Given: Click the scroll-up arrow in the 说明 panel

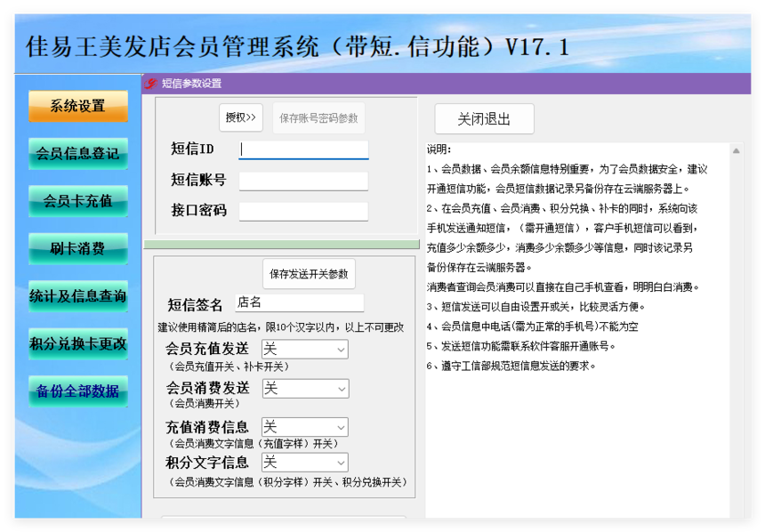Looking at the screenshot, I should coord(737,151).
